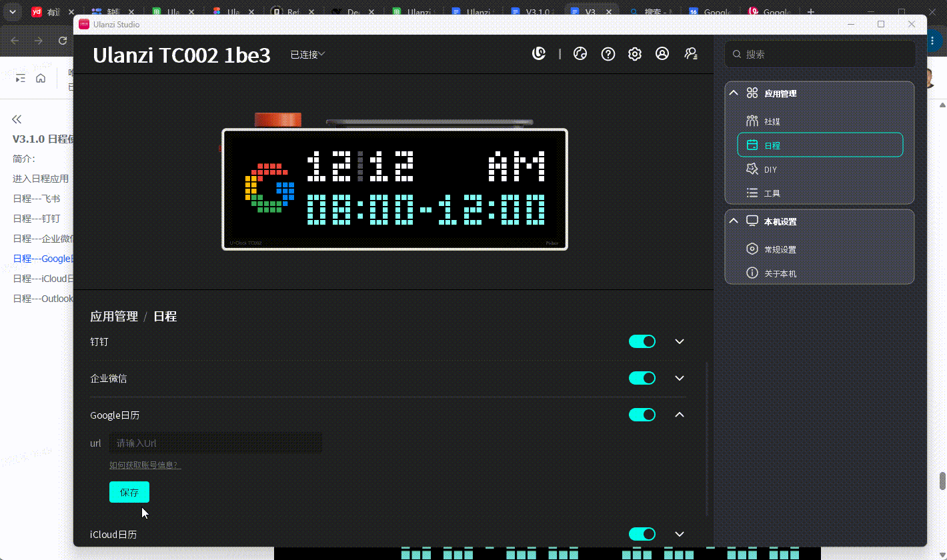The image size is (947, 560).
Task: Collapse the 应用管理 section
Action: click(734, 93)
